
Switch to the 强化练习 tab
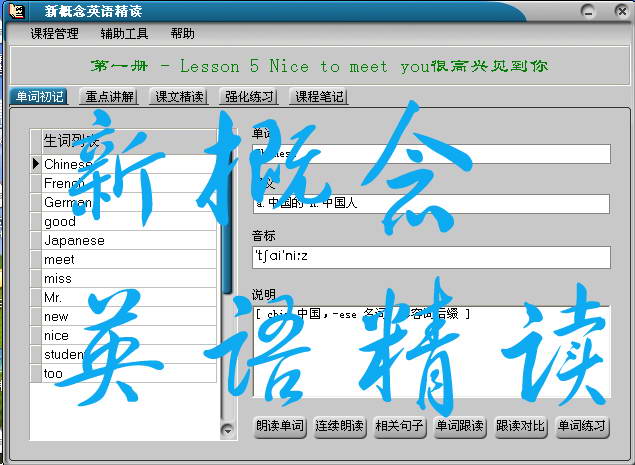tap(249, 97)
